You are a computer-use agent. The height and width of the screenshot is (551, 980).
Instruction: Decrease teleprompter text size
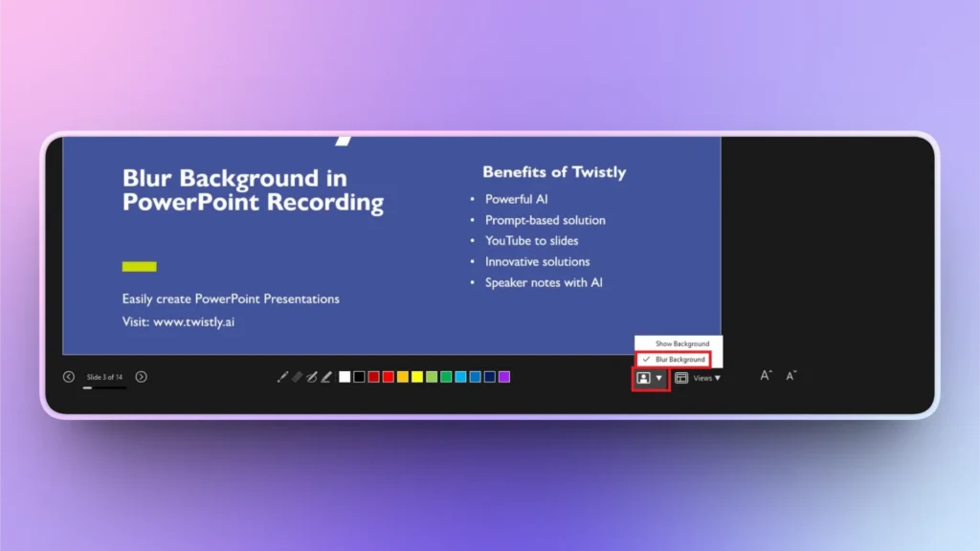tap(791, 377)
